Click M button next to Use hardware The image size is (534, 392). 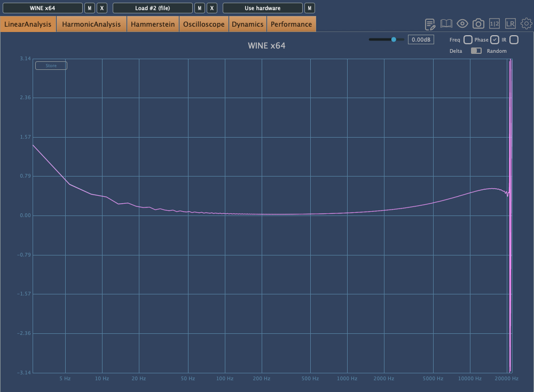tap(309, 8)
